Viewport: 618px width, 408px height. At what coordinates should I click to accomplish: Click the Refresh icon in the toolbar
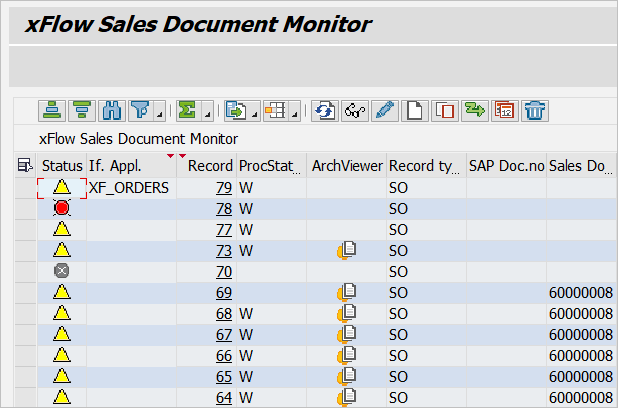point(324,110)
